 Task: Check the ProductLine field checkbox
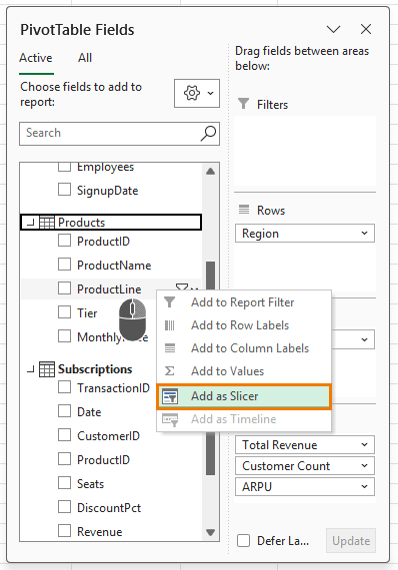(64, 289)
